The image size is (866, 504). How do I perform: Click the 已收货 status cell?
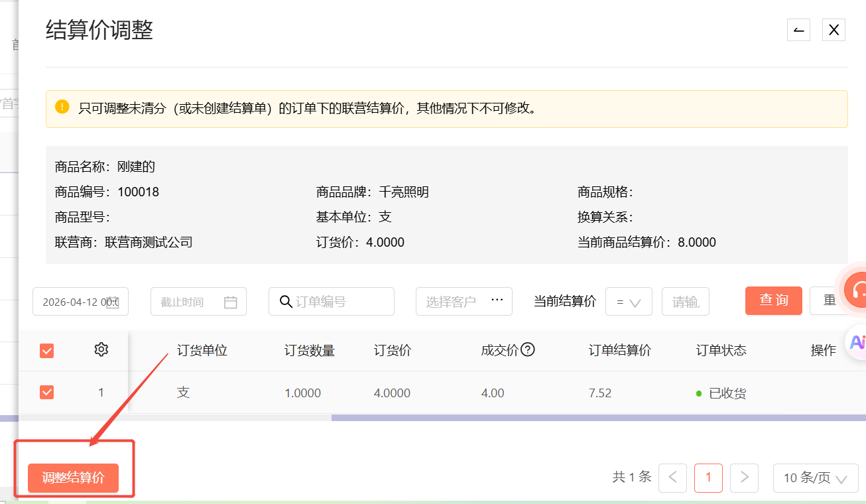[721, 393]
